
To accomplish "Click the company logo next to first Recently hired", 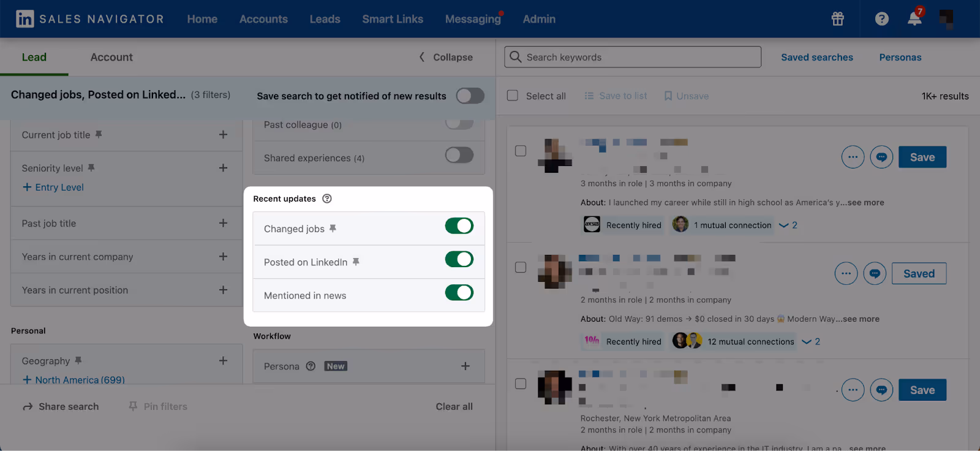I will tap(592, 224).
